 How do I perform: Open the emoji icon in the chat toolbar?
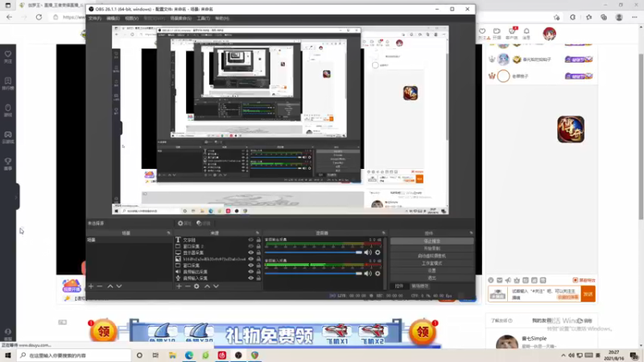pyautogui.click(x=491, y=280)
